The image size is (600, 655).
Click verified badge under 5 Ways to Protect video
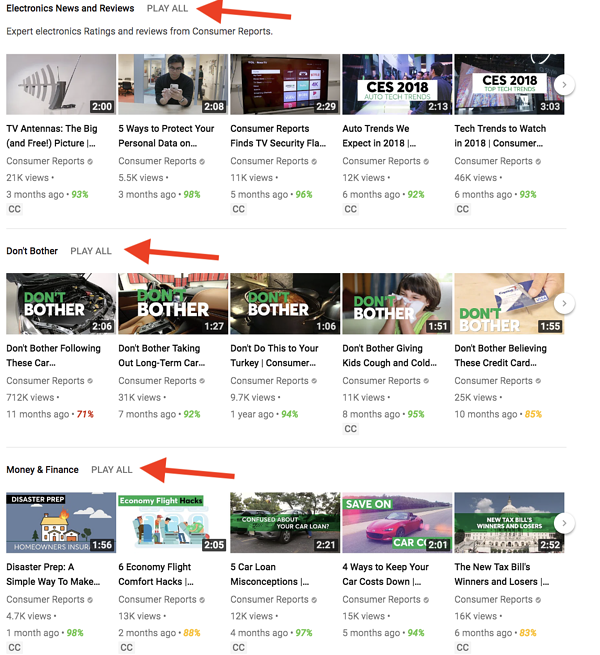[x=202, y=162]
